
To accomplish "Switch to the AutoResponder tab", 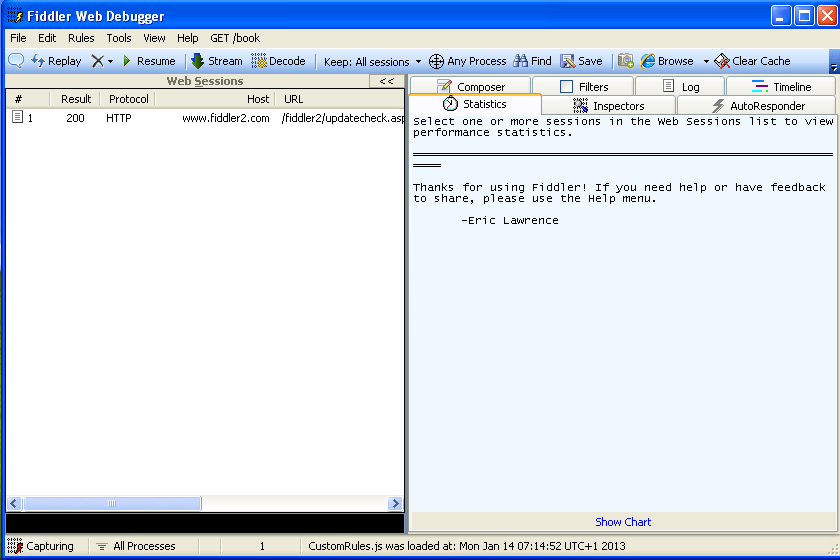I will pos(757,106).
